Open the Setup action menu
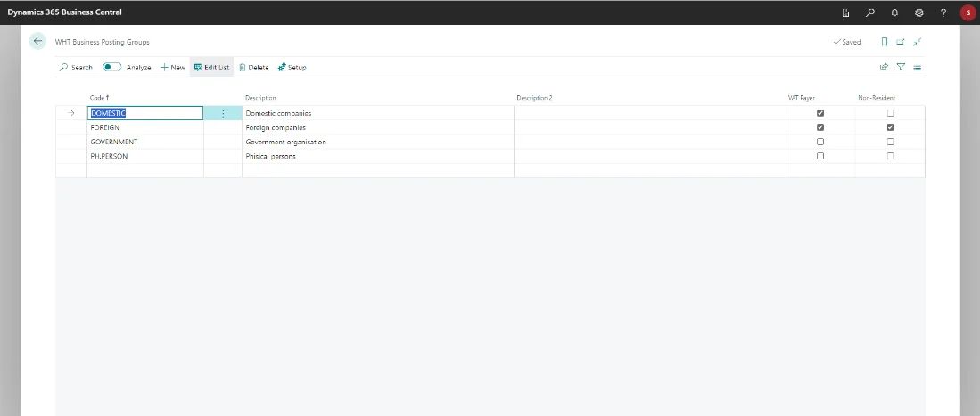This screenshot has width=980, height=416. coord(292,67)
